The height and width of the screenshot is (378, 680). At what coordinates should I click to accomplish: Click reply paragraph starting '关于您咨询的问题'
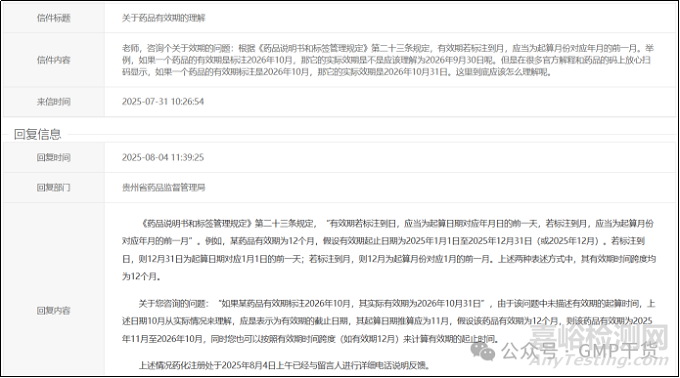coord(397,303)
